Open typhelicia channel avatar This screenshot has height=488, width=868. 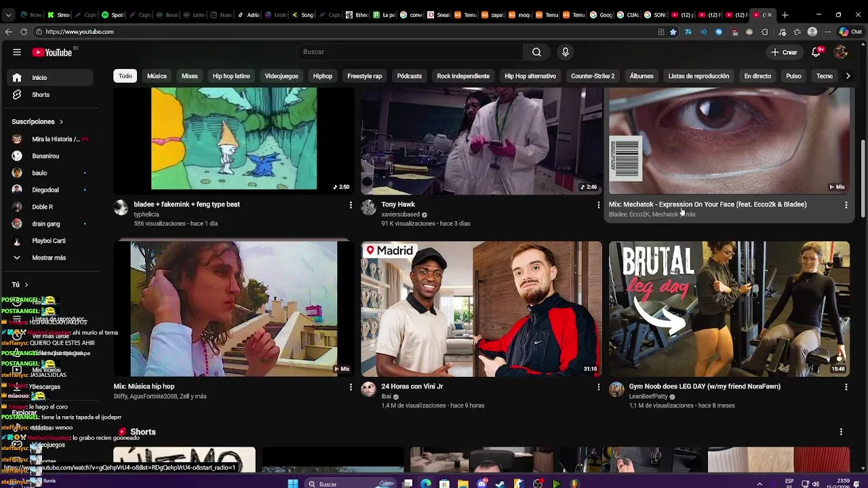121,207
